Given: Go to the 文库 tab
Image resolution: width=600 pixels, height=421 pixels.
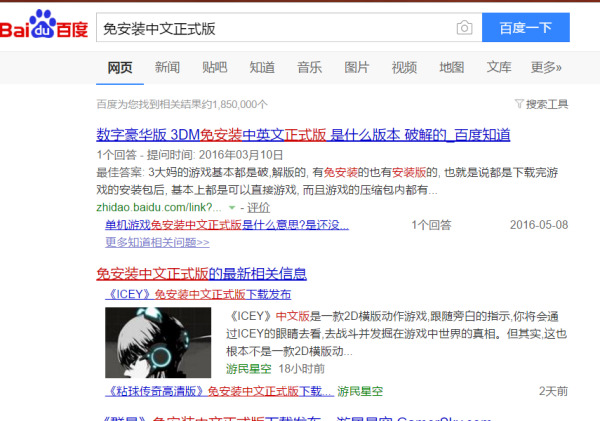Looking at the screenshot, I should tap(499, 67).
